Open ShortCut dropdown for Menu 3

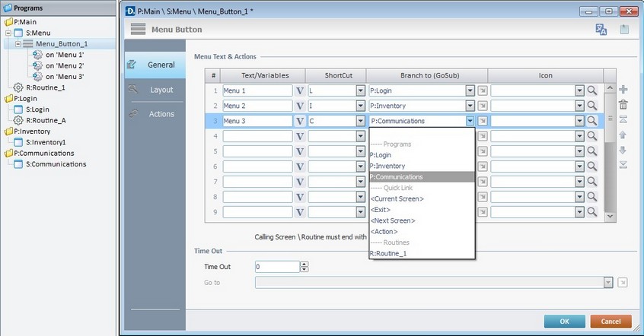coord(360,121)
